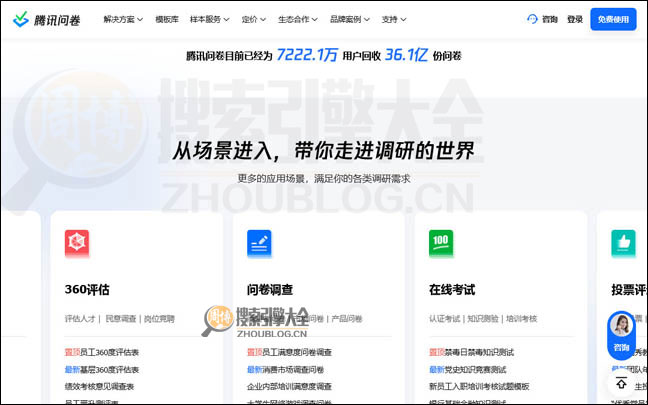Select the 产品问卷 tag
648x405 pixels.
(x=347, y=319)
